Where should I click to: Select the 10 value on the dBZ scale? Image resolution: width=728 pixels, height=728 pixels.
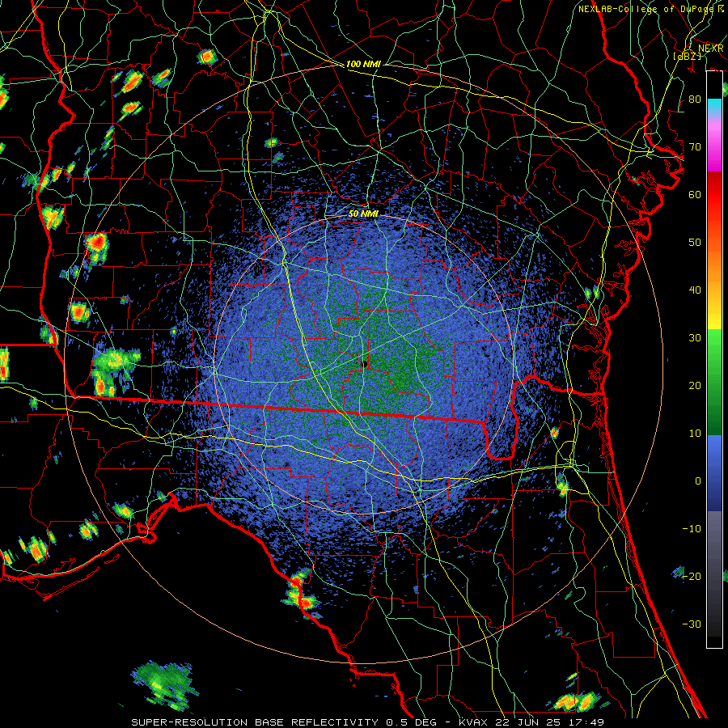click(695, 434)
